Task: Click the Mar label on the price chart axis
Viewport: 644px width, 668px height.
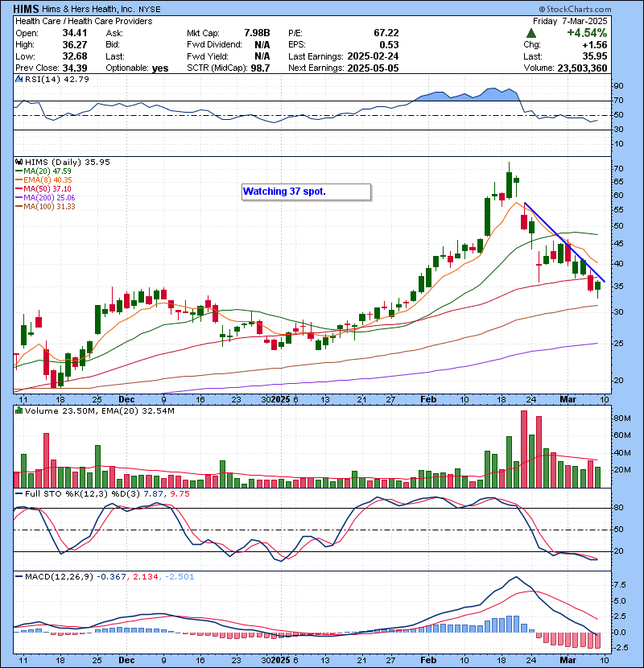Action: coord(568,399)
